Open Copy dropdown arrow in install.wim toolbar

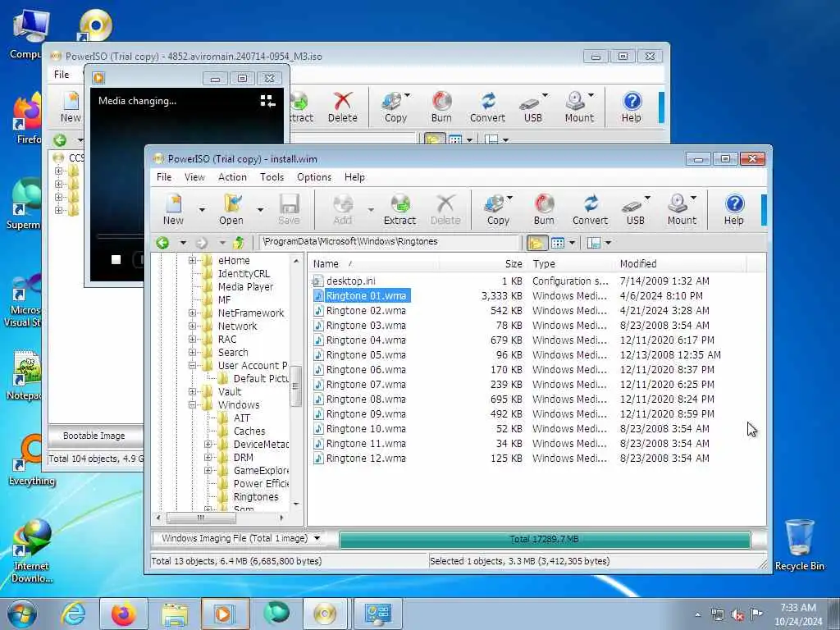(509, 199)
